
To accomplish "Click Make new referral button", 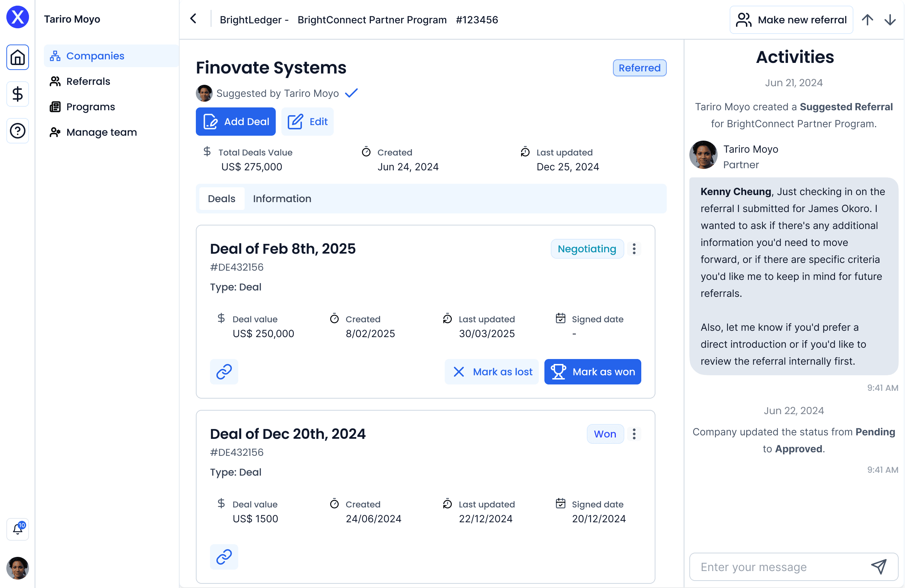I will 791,20.
